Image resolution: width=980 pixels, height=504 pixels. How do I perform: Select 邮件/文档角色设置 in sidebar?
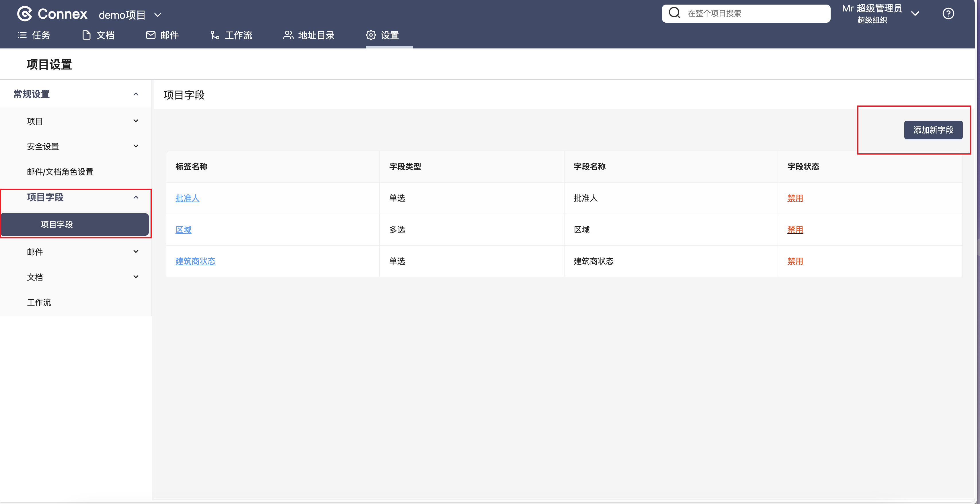60,172
